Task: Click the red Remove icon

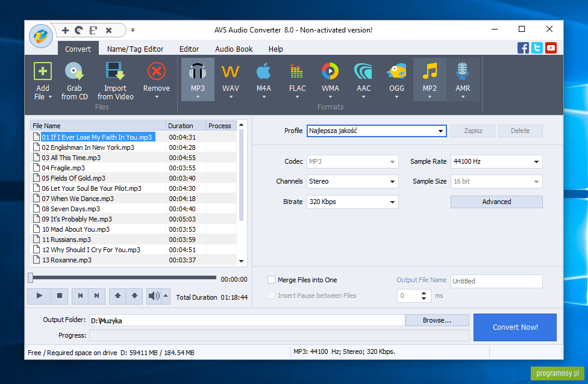Action: [x=157, y=71]
